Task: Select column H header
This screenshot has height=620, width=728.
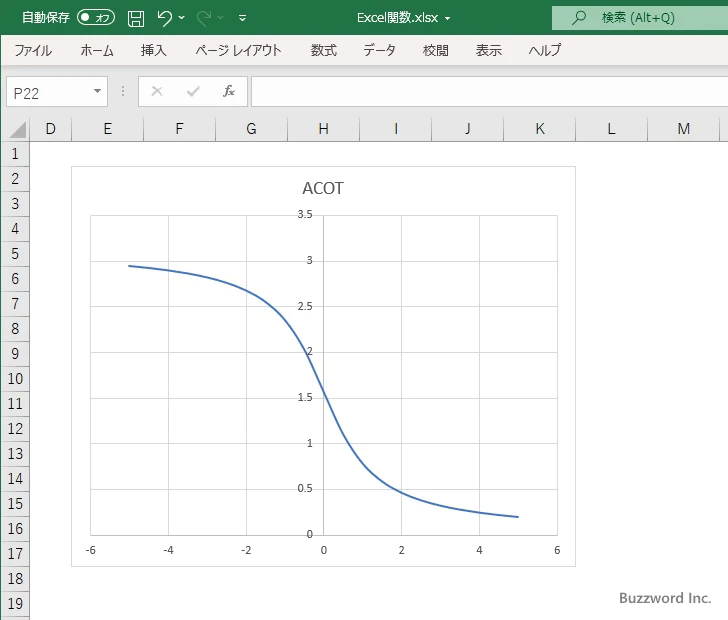Action: (323, 129)
